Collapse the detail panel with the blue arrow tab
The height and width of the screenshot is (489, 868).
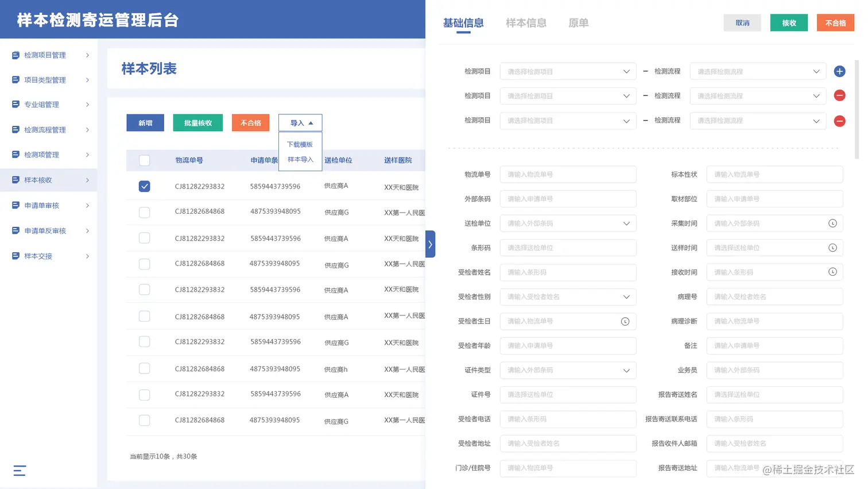pos(430,244)
